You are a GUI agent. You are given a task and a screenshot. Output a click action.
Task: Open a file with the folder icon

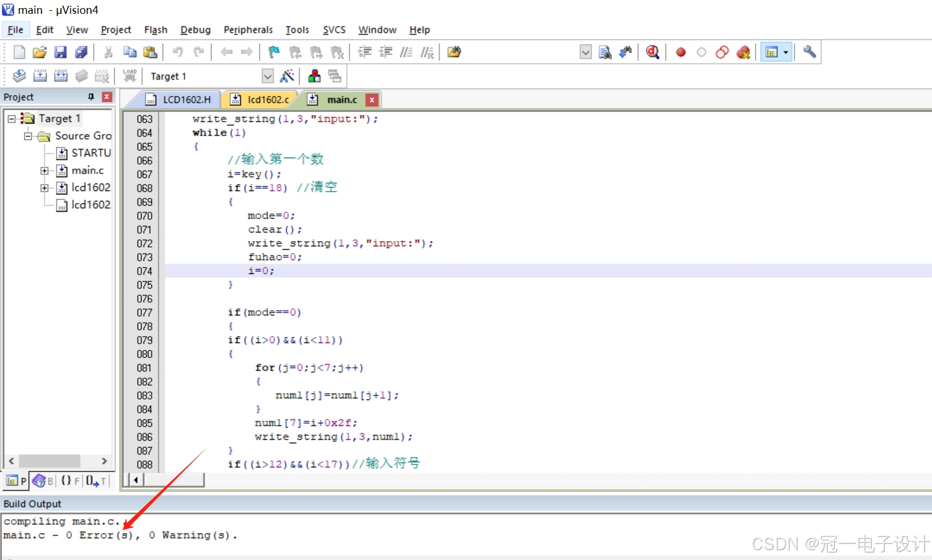[x=40, y=52]
